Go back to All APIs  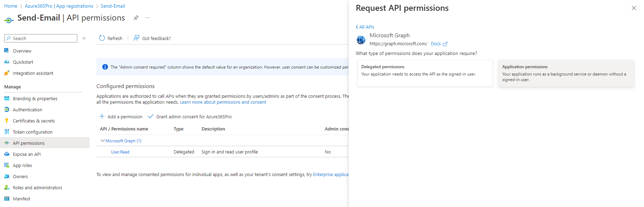point(365,27)
